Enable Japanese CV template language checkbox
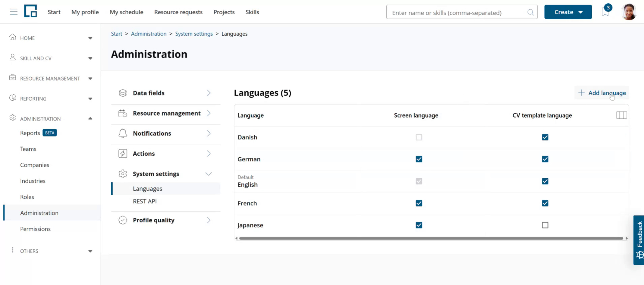This screenshot has height=285, width=644. coord(545,225)
